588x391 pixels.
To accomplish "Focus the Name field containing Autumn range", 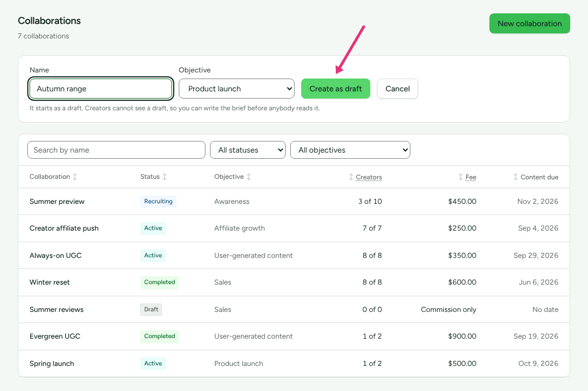I will (x=101, y=89).
